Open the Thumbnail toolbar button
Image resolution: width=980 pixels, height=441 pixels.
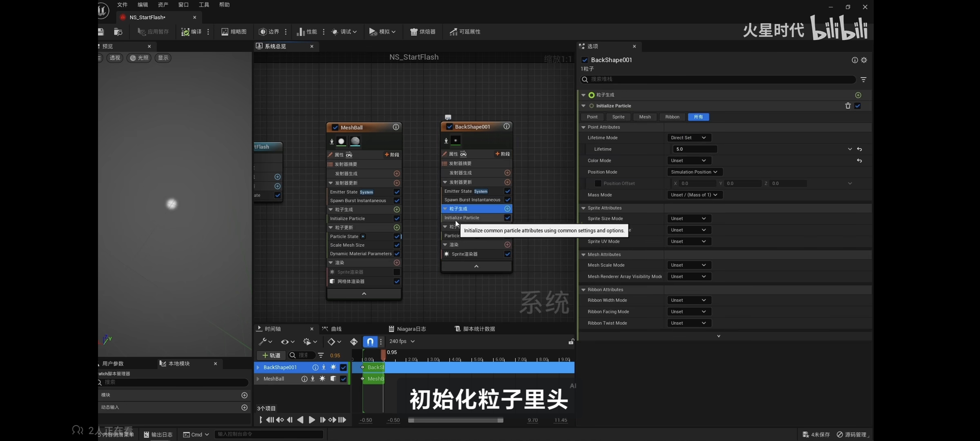coord(234,32)
